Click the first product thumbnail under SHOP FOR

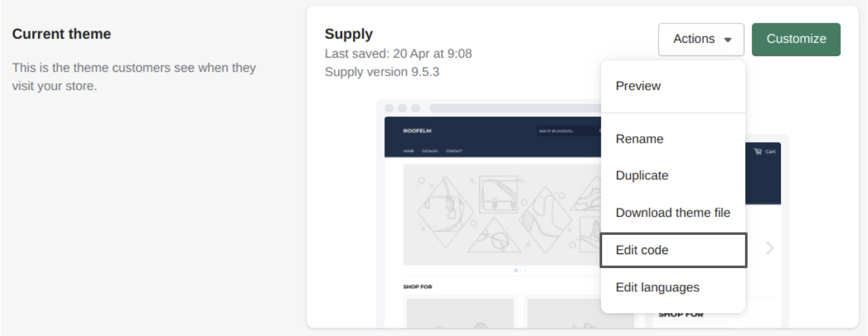pyautogui.click(x=461, y=312)
